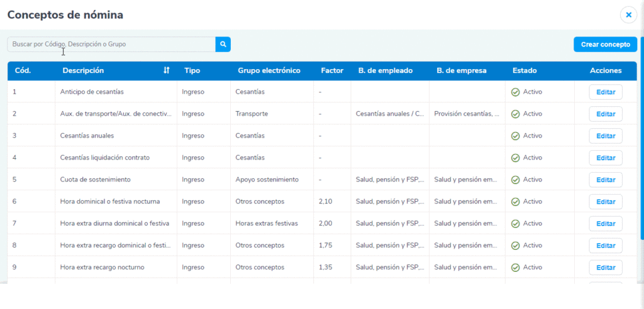
Task: Open Editar for Cesantías liquidación contrato
Action: [605, 158]
